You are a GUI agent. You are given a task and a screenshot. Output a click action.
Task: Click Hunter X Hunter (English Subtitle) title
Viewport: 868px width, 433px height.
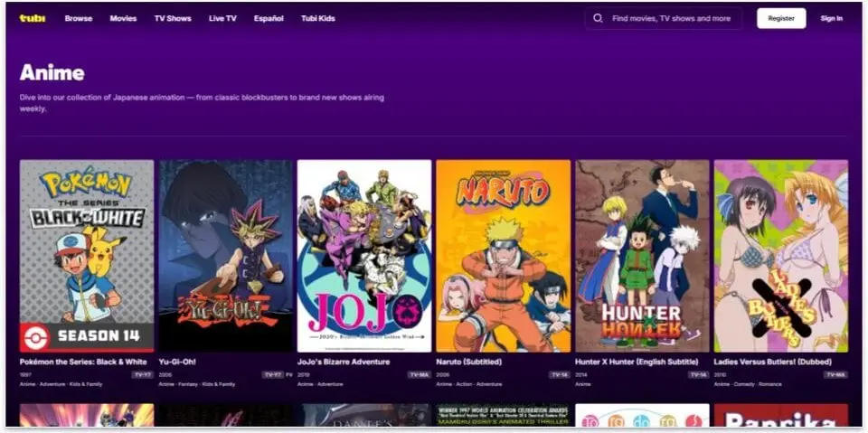[x=637, y=362]
